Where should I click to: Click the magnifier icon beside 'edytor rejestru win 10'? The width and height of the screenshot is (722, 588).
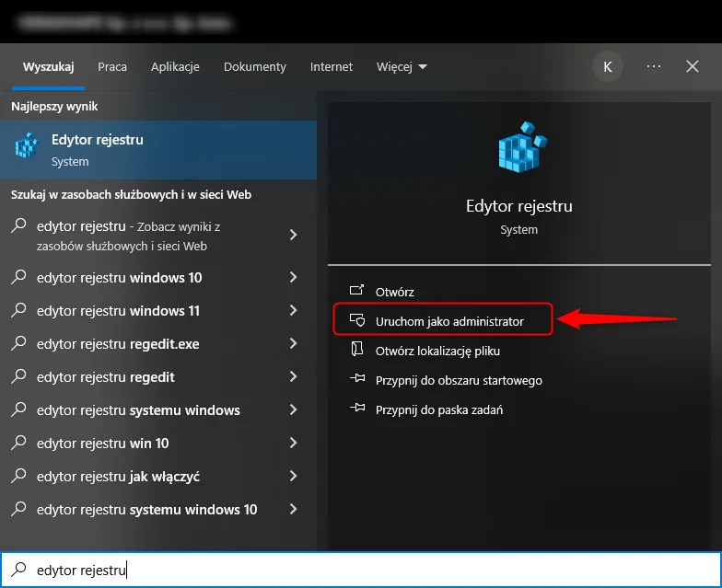pos(18,442)
